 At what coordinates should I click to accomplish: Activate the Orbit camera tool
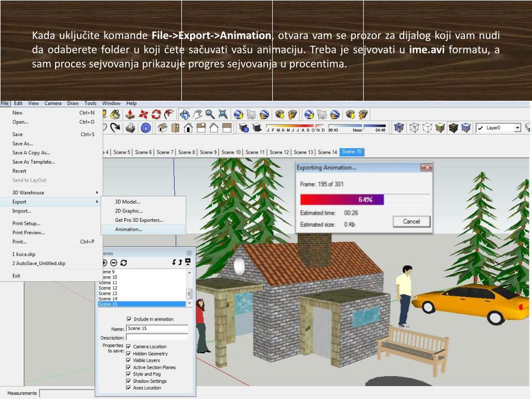(185, 115)
